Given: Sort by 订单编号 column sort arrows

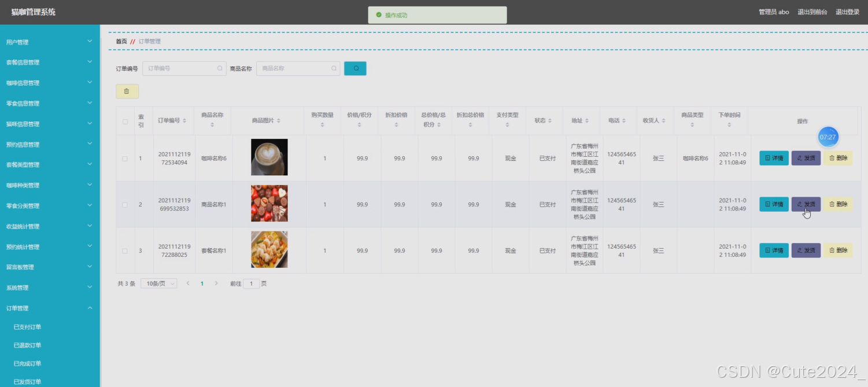Looking at the screenshot, I should click(184, 121).
